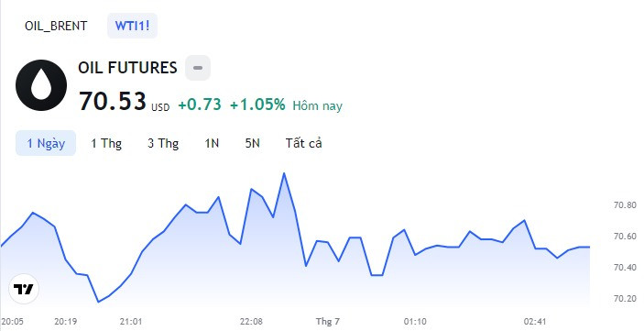The width and height of the screenshot is (644, 331).
Task: Switch to the OIL_BRENT tab
Action: tap(56, 26)
